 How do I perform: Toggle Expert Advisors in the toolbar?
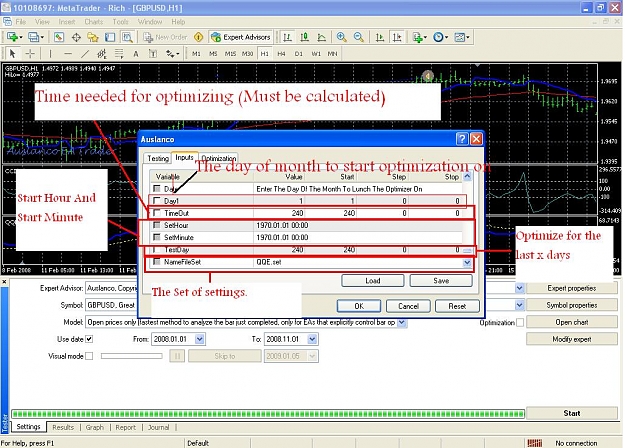coord(241,37)
